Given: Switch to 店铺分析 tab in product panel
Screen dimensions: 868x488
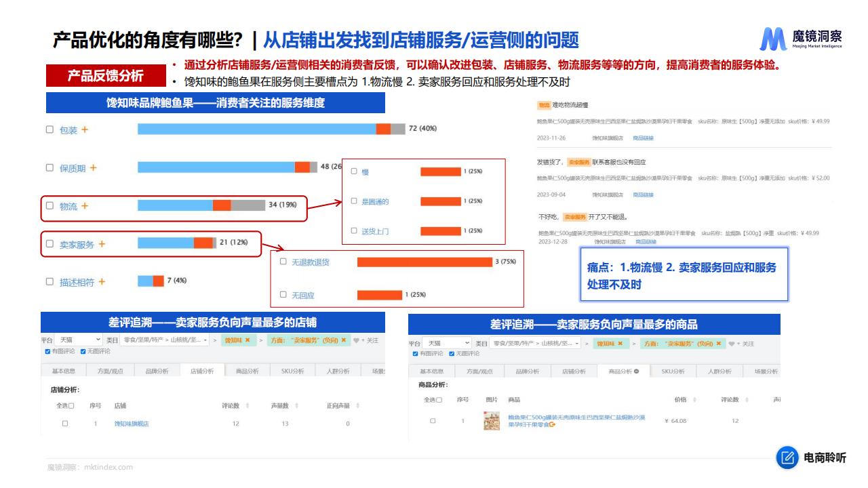Looking at the screenshot, I should 573,371.
